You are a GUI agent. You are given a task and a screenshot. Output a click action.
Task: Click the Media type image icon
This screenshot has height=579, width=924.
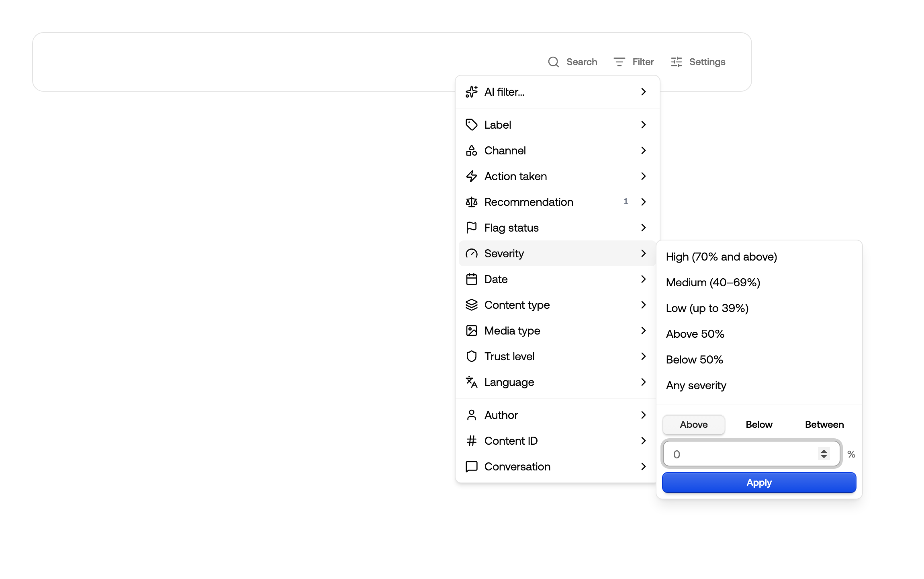point(471,331)
